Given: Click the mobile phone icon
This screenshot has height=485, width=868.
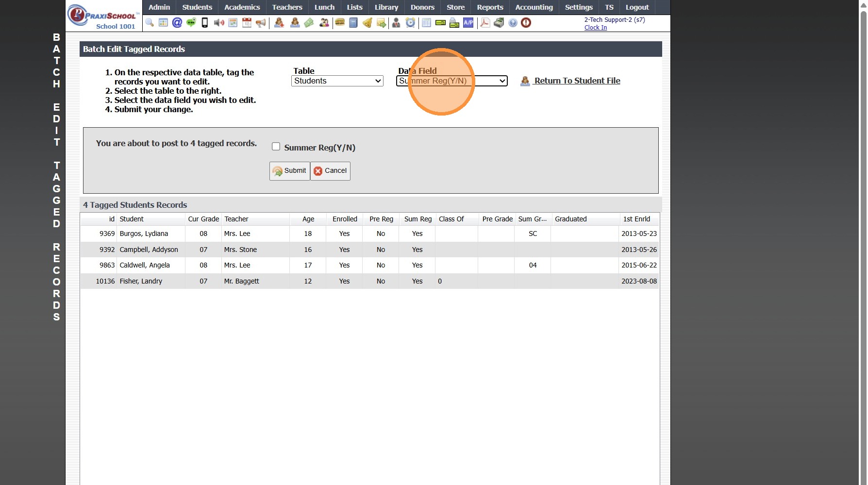Looking at the screenshot, I should [x=205, y=23].
